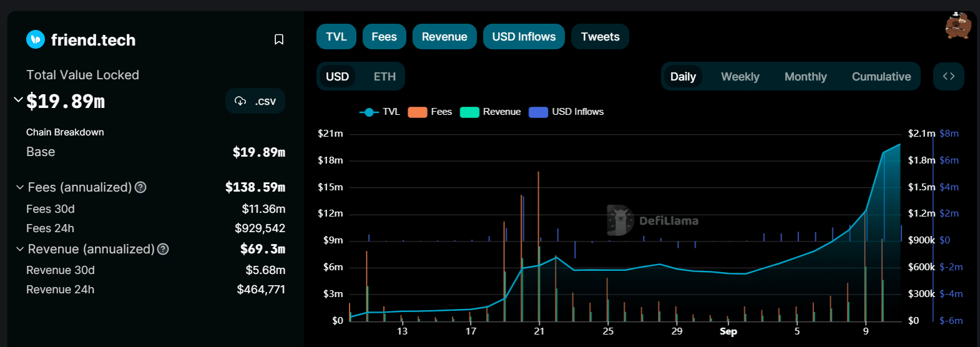This screenshot has width=980, height=347.
Task: Switch chart to Cumulative view
Action: [x=881, y=77]
